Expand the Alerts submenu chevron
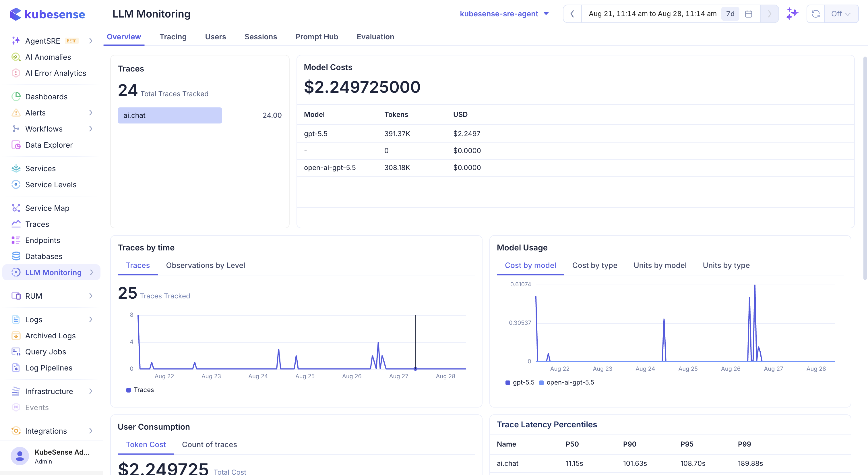The image size is (868, 475). tap(91, 113)
